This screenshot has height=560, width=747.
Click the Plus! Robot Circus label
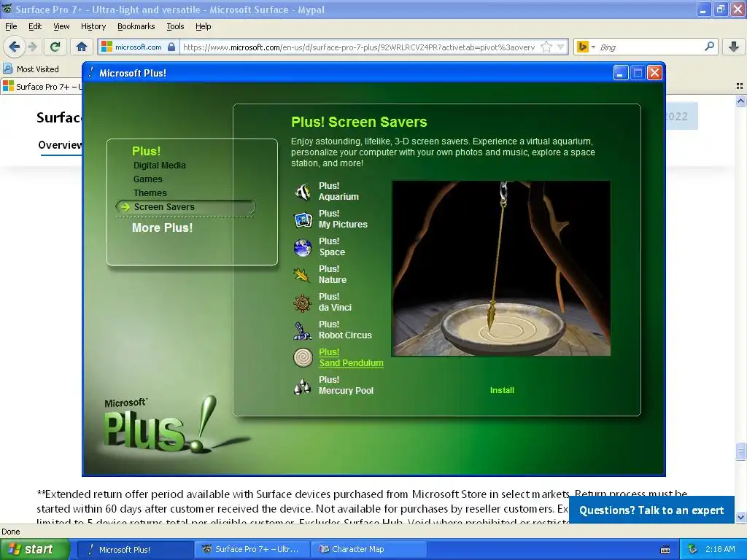coord(345,330)
